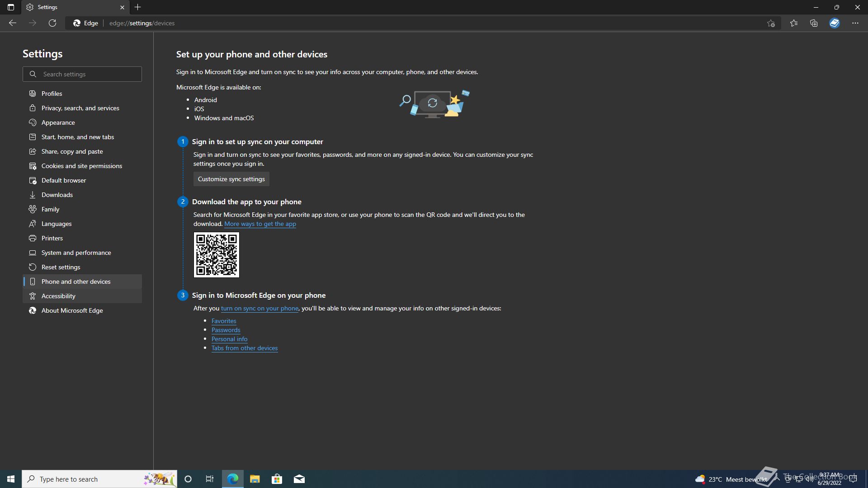This screenshot has height=488, width=868.
Task: Open Appearance settings
Action: coord(82,122)
